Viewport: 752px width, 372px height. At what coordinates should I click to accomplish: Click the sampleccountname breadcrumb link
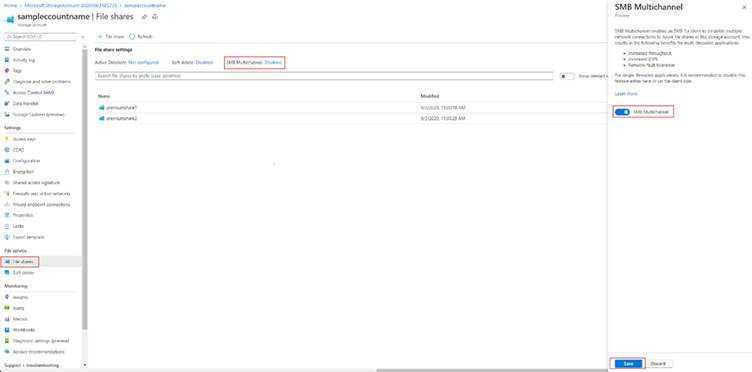(145, 5)
